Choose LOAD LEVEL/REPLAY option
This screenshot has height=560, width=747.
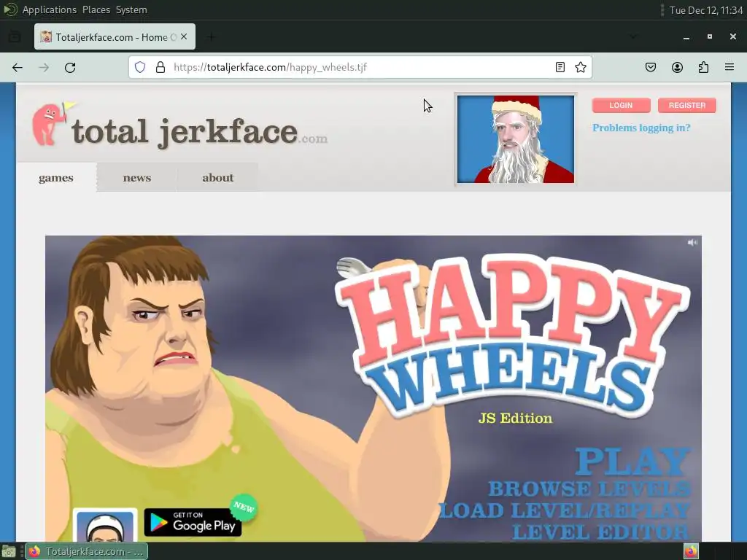click(x=564, y=510)
